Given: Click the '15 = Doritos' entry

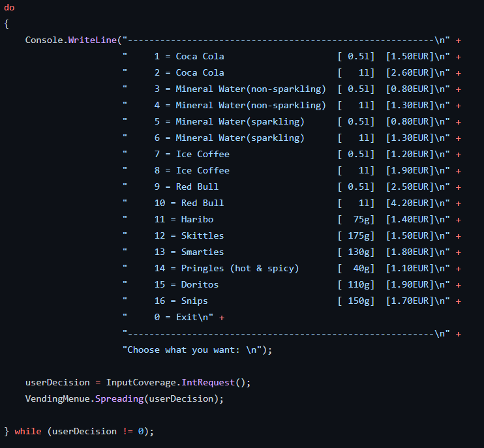Looking at the screenshot, I should pyautogui.click(x=187, y=284).
